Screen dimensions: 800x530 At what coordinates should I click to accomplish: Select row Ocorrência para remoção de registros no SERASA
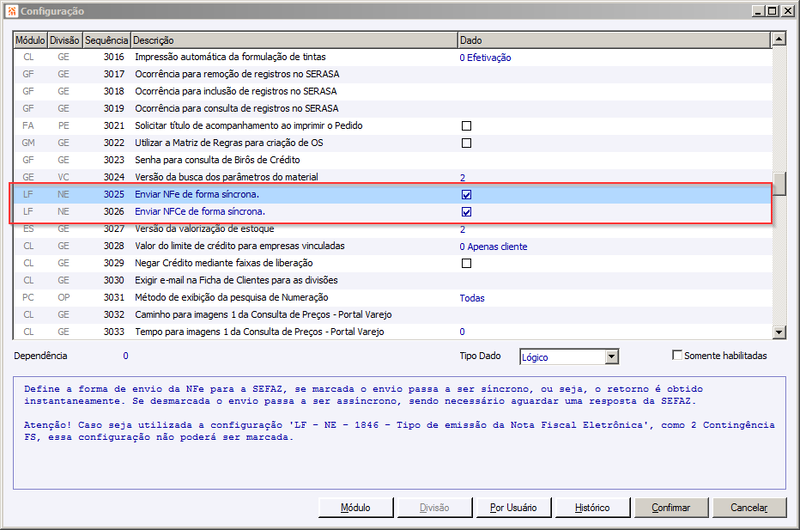392,74
